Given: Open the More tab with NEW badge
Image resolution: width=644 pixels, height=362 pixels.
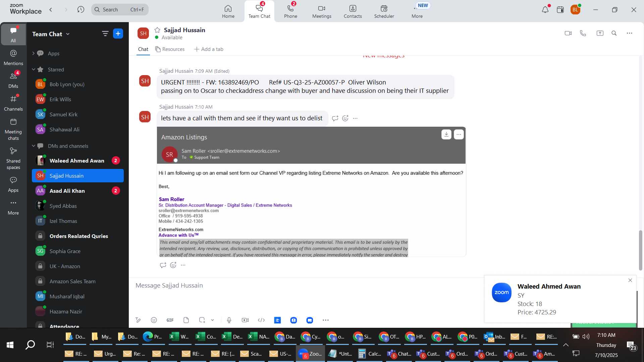Looking at the screenshot, I should (x=417, y=11).
